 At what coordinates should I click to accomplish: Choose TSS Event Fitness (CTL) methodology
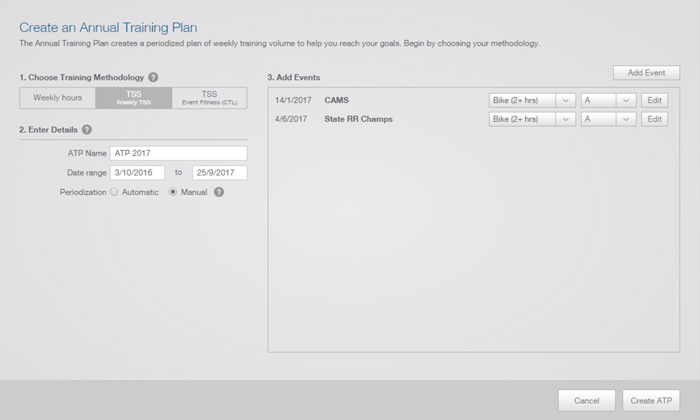[x=209, y=98]
